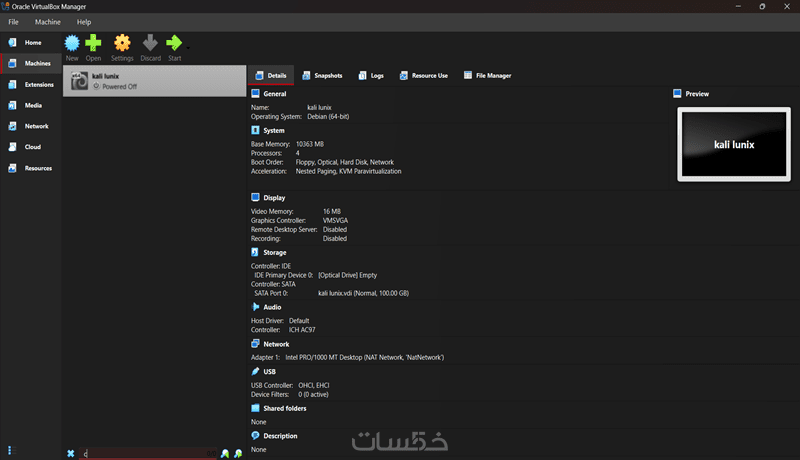Open the Help menu
The width and height of the screenshot is (800, 460).
pyautogui.click(x=84, y=22)
